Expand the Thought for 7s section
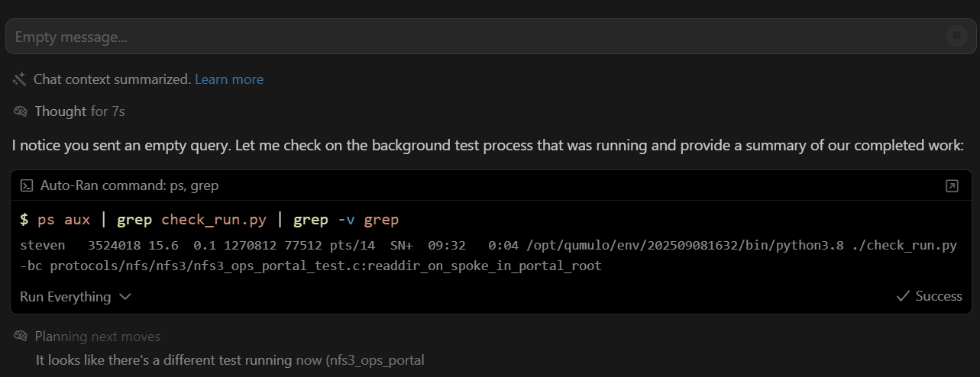This screenshot has height=377, width=980. tap(79, 111)
